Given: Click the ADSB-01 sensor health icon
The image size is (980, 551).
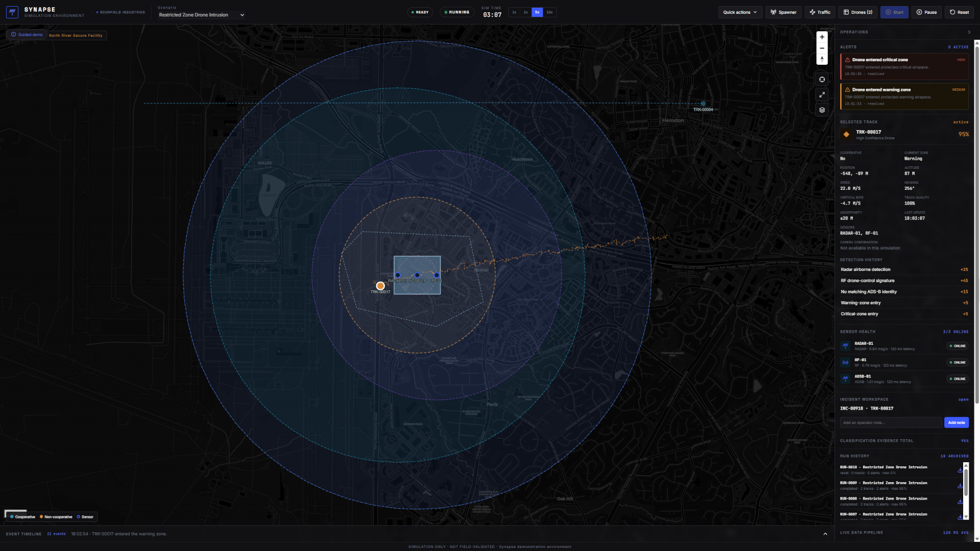Looking at the screenshot, I should (846, 379).
